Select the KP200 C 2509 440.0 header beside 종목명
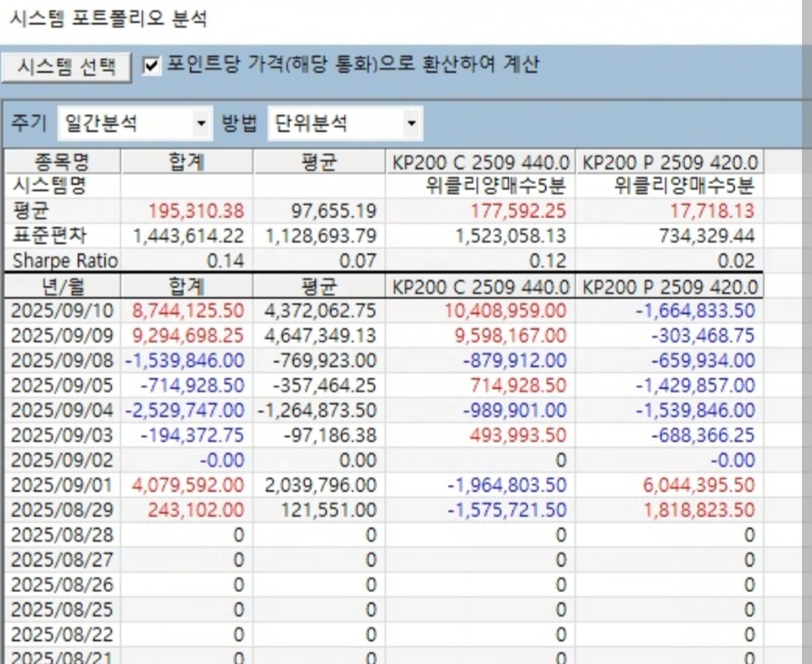This screenshot has height=664, width=812. coord(481,162)
